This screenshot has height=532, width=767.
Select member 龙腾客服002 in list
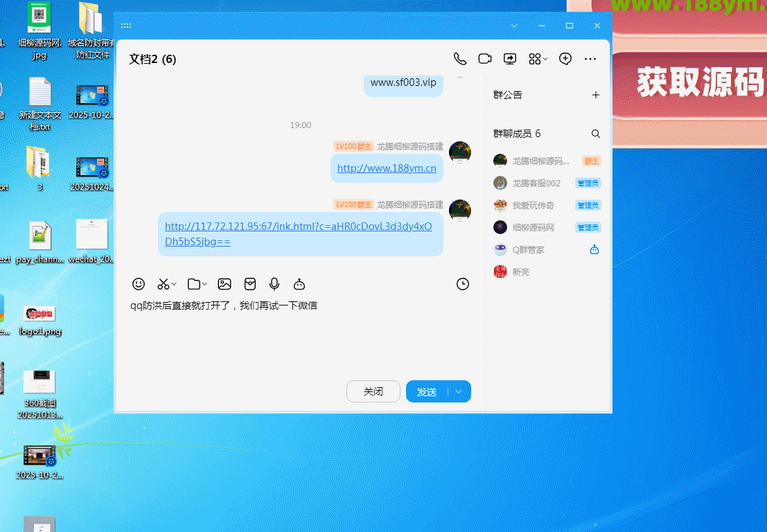coord(536,183)
